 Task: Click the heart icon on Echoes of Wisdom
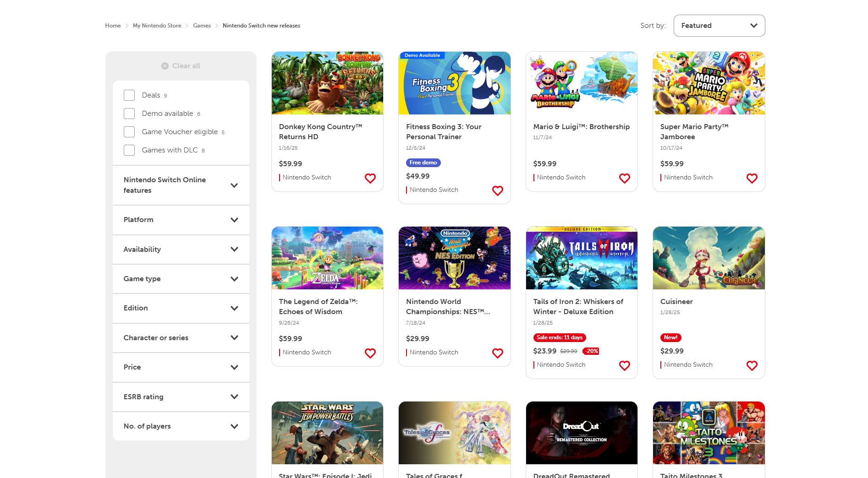(x=370, y=353)
